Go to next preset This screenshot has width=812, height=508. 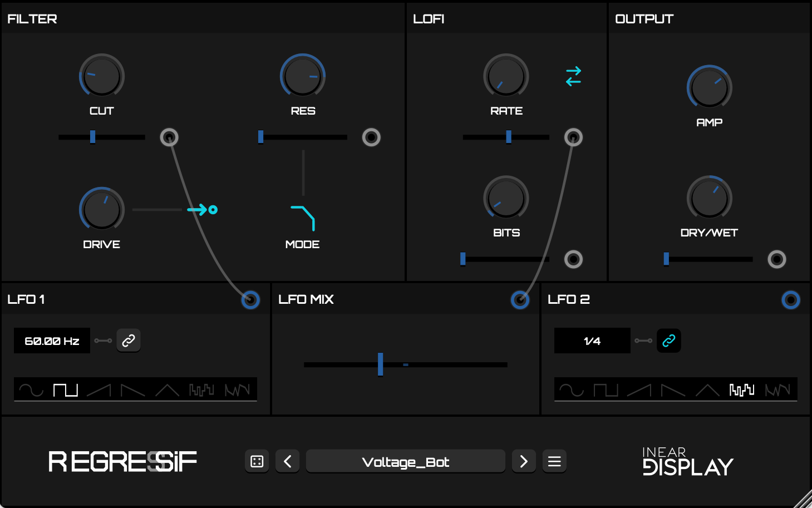click(524, 461)
